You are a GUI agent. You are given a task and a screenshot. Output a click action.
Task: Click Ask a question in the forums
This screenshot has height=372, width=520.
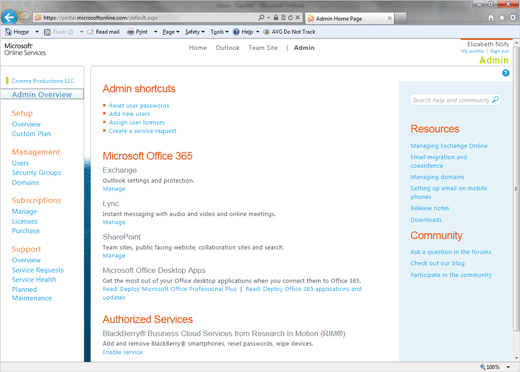[451, 252]
